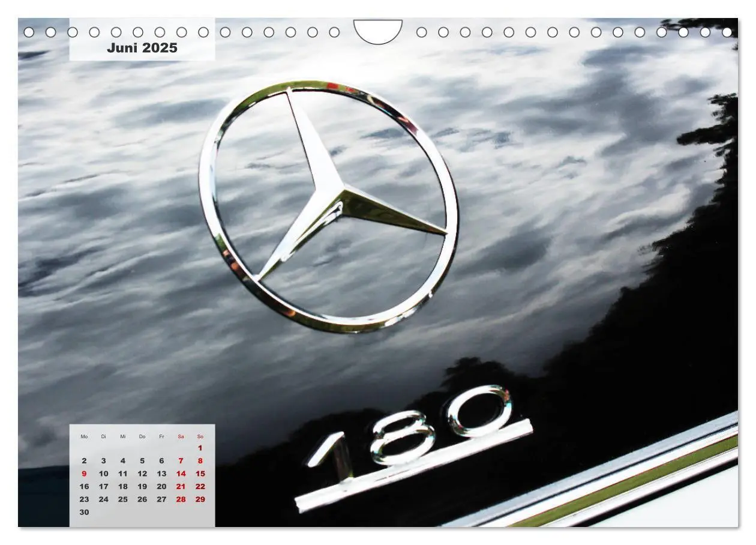Click the 'Juni 2025' month title

142,48
